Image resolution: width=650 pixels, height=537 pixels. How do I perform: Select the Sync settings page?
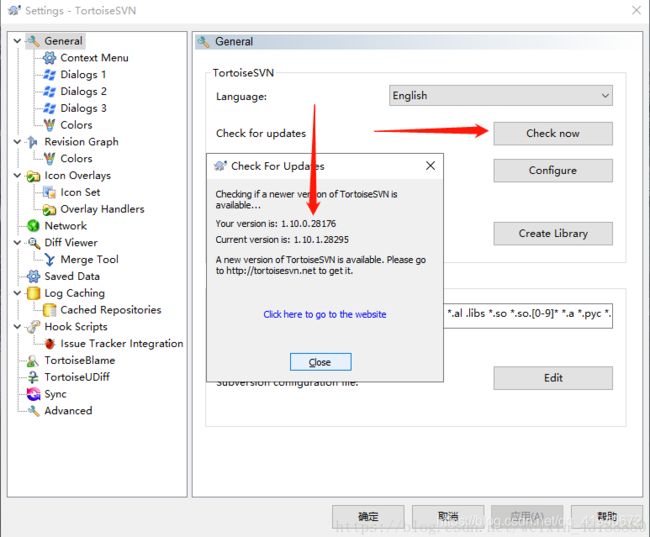pos(55,394)
